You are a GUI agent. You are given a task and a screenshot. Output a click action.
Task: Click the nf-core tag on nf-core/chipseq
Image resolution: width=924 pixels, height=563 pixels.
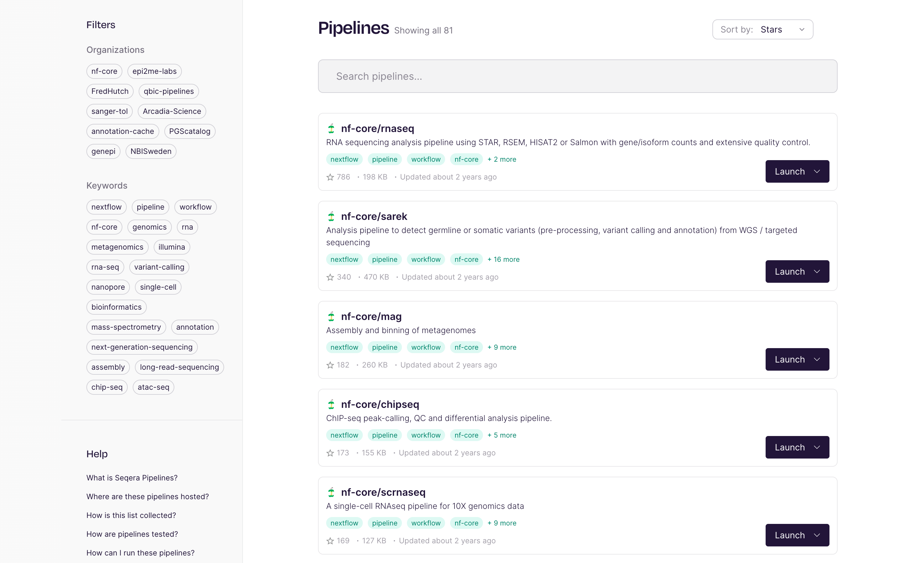[466, 435]
